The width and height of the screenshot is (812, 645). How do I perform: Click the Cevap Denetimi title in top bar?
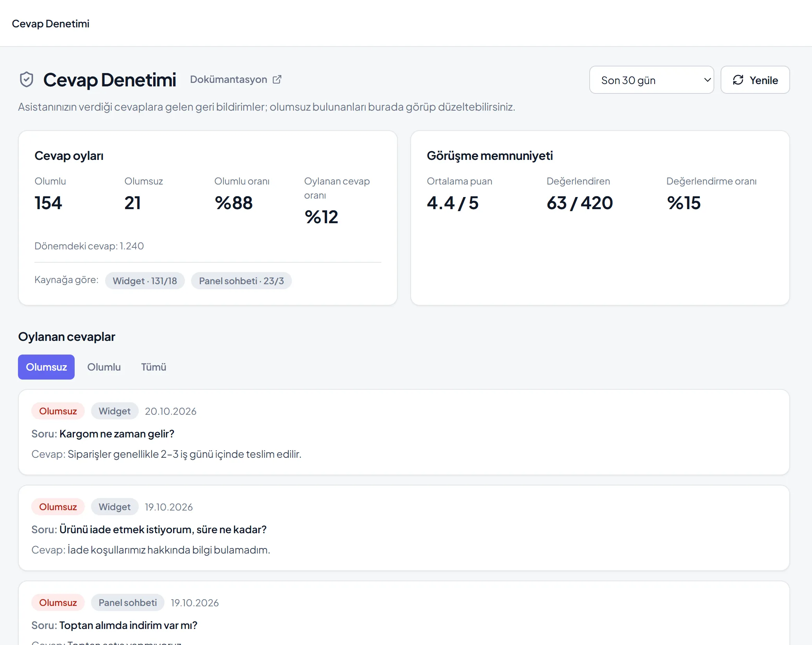(x=50, y=23)
